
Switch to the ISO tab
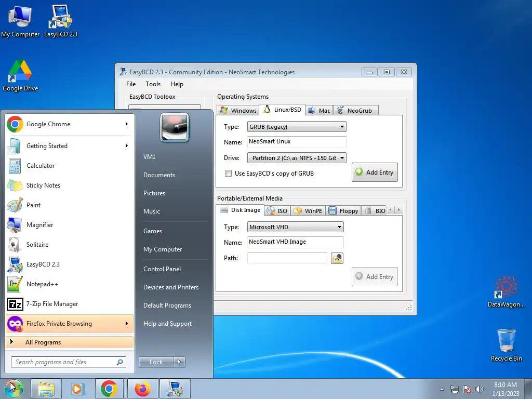pyautogui.click(x=277, y=211)
